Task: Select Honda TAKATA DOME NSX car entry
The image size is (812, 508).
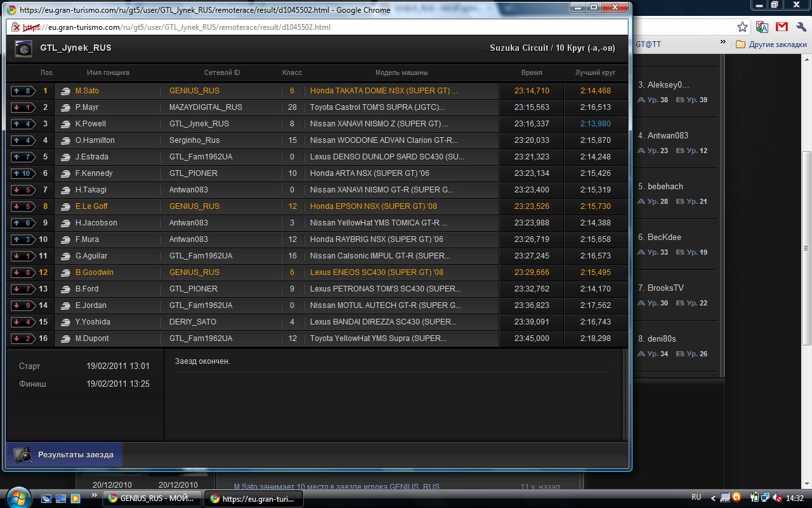Action: (x=383, y=91)
